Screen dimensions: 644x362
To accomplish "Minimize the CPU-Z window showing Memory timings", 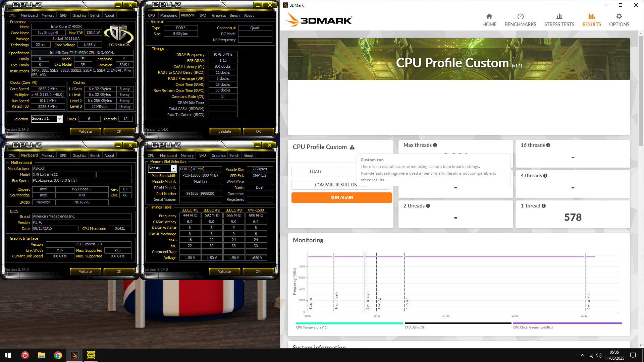I will point(257,5).
